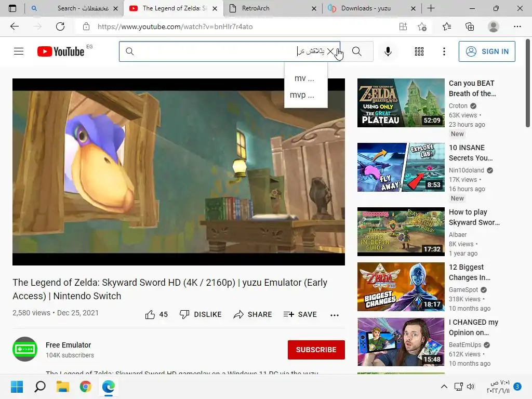Open Edge settings and more menu
The width and height of the screenshot is (532, 399).
[x=517, y=26]
